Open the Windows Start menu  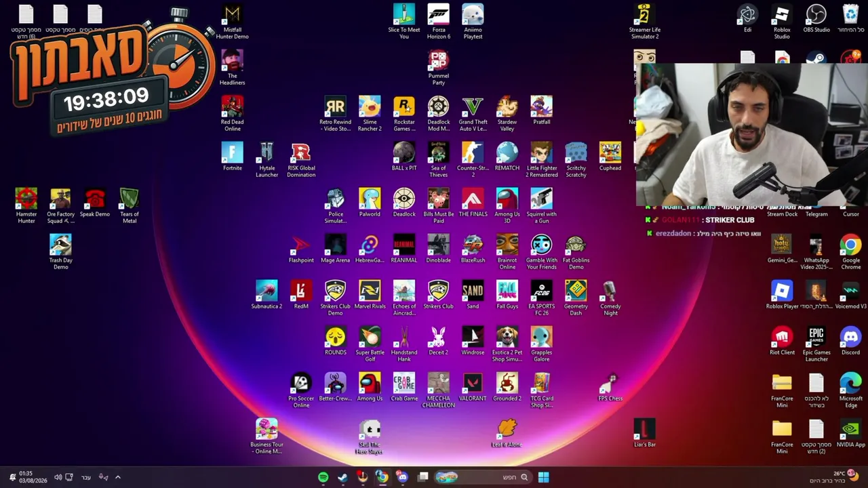tap(543, 477)
